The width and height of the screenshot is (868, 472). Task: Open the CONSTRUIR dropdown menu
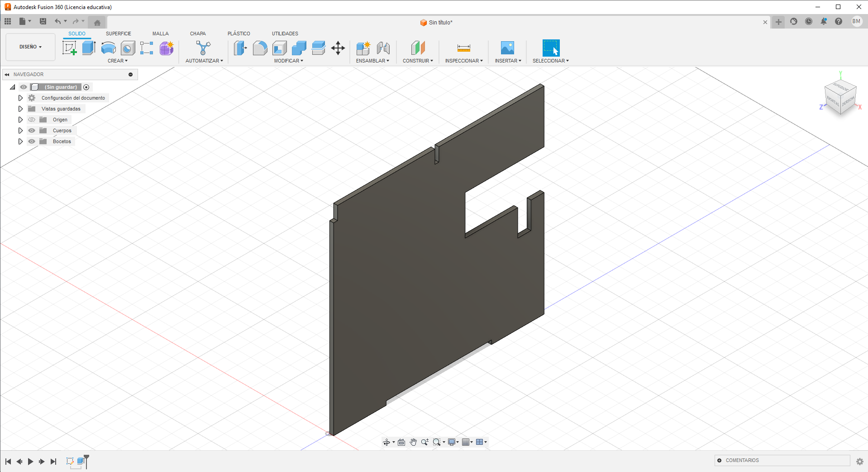(418, 61)
